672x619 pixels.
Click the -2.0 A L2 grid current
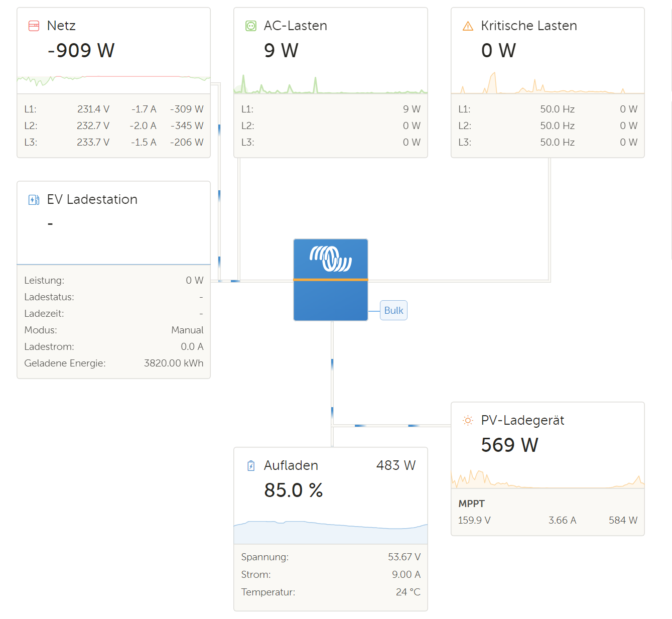[x=143, y=126]
